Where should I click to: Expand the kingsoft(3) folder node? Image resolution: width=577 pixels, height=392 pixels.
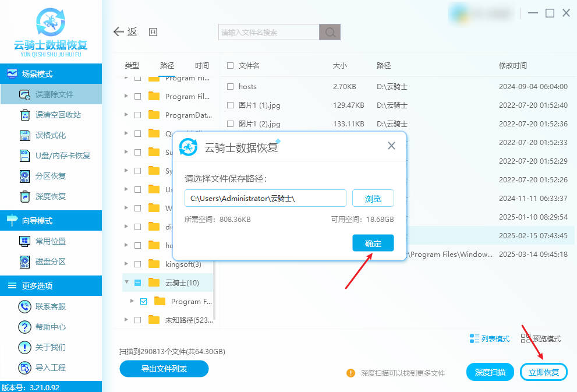(126, 264)
